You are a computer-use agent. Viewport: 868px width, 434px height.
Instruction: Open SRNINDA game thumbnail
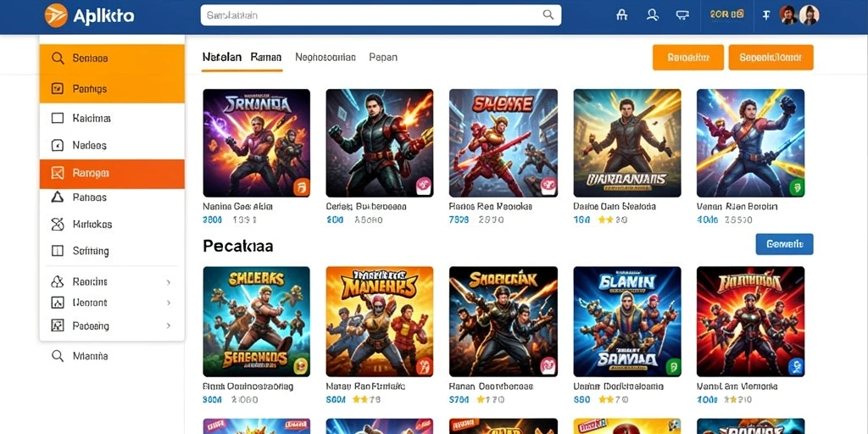(256, 142)
